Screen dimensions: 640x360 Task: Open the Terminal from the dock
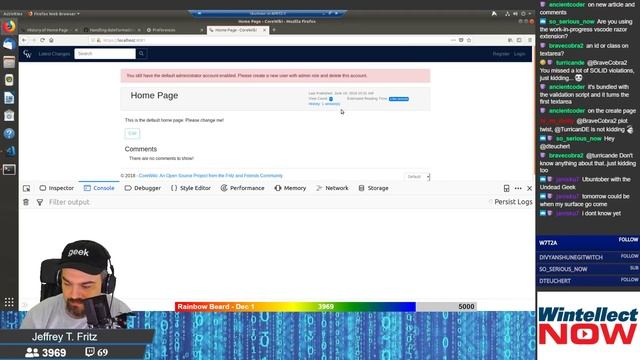(9, 169)
